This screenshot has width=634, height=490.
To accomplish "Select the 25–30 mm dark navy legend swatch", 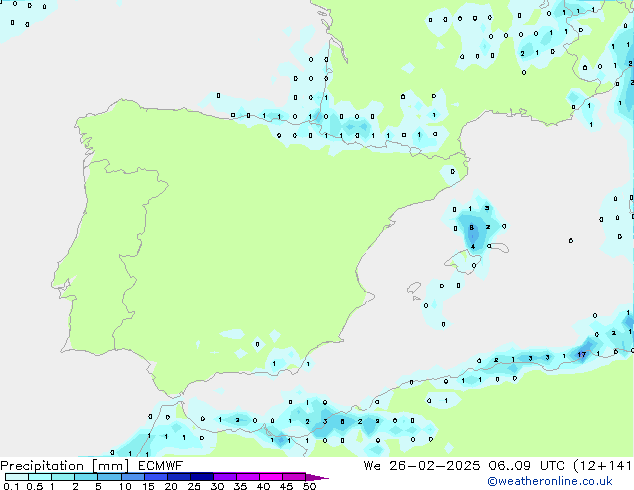I will coord(202,477).
